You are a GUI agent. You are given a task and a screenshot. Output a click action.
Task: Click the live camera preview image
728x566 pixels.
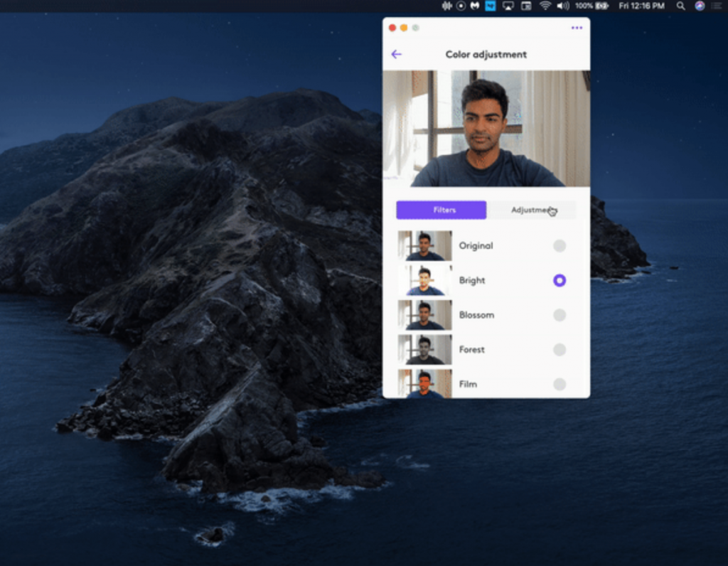[x=486, y=128]
